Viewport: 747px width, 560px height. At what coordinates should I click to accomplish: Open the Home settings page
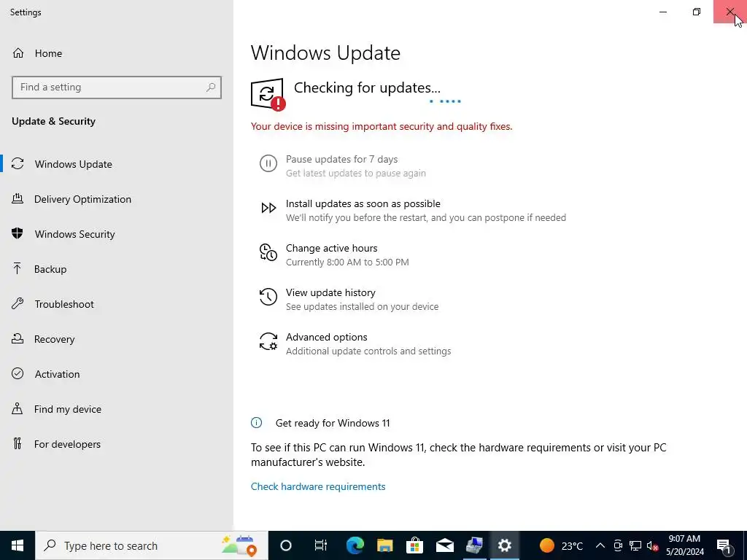pyautogui.click(x=37, y=53)
